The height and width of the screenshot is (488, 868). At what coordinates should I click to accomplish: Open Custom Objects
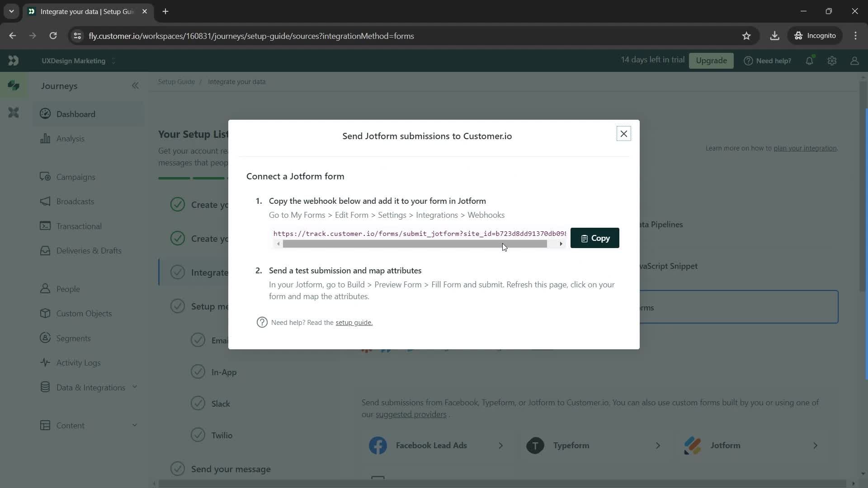(88, 314)
